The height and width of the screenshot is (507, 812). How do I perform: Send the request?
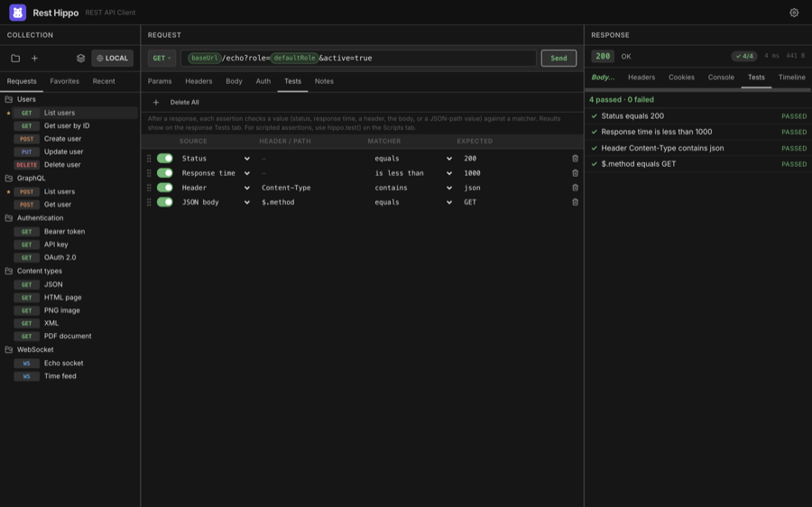[558, 58]
